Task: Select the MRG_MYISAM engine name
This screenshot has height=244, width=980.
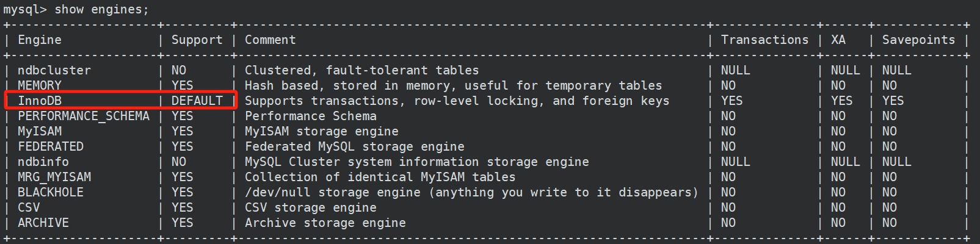Action: [x=54, y=177]
